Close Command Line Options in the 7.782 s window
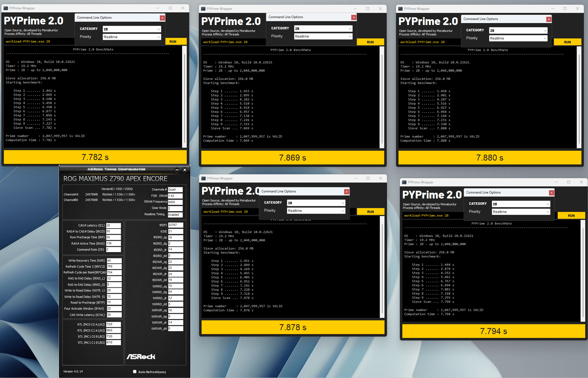588x378 pixels. 162,18
